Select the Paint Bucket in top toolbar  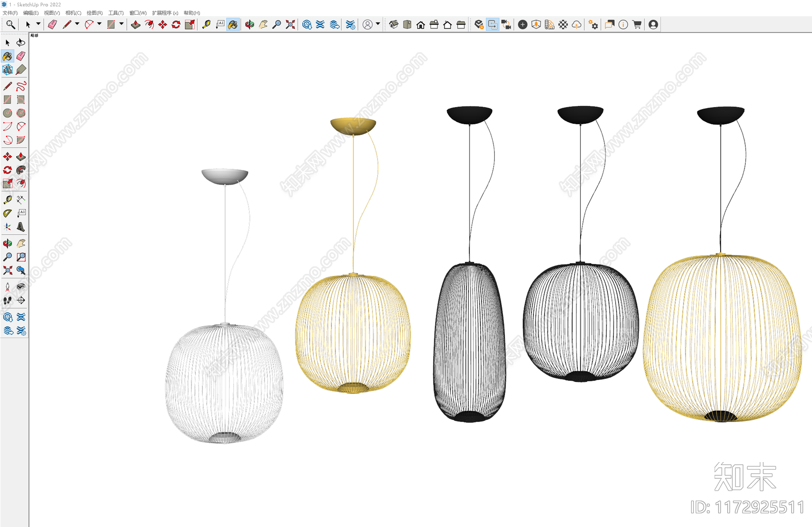pos(233,24)
